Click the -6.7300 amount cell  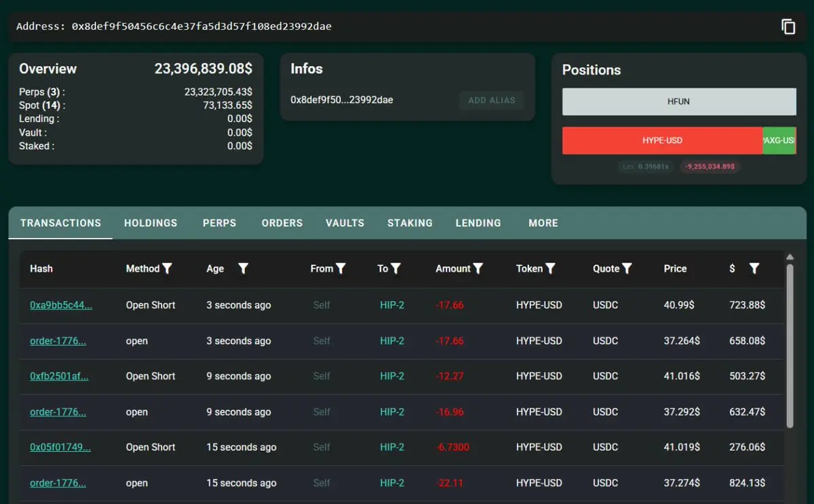(452, 447)
